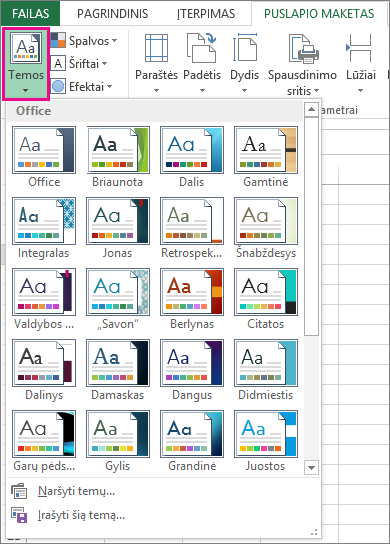Click the save theme disk icon
Viewport: 390px width, 544px height.
point(19,515)
